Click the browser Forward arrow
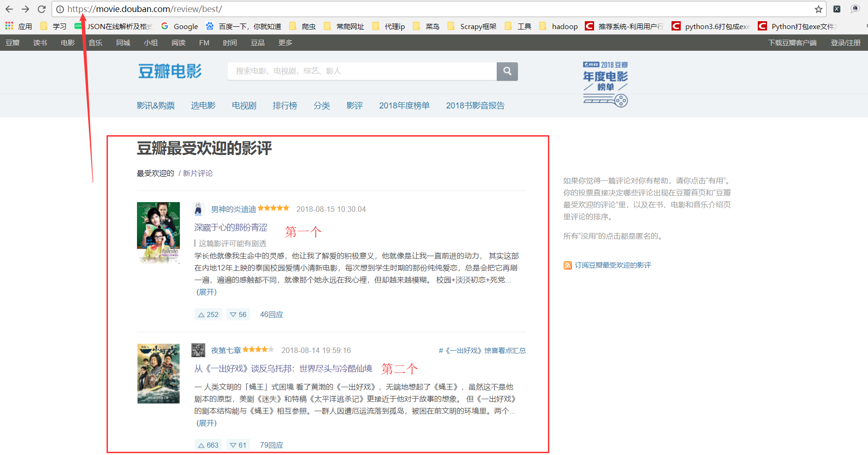 (x=25, y=9)
